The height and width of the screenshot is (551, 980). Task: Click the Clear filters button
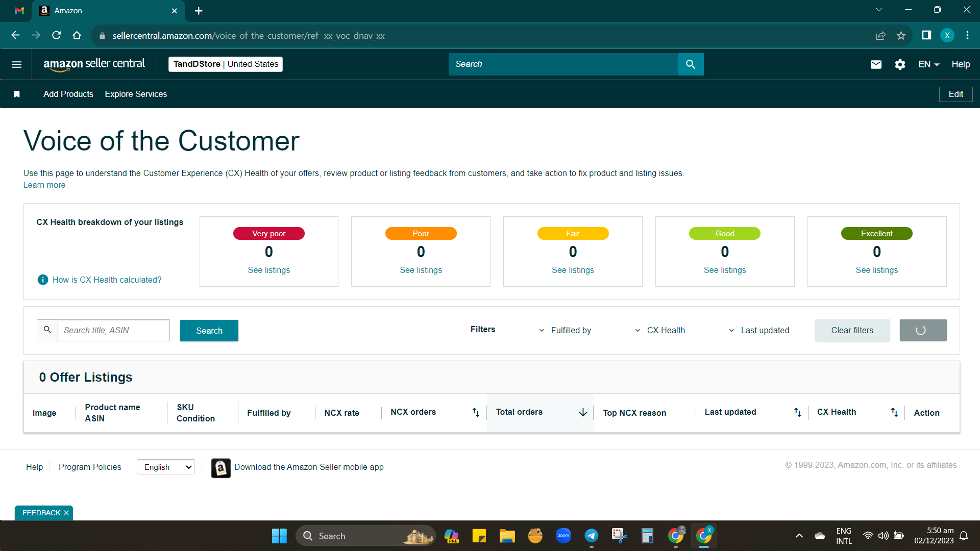coord(852,331)
